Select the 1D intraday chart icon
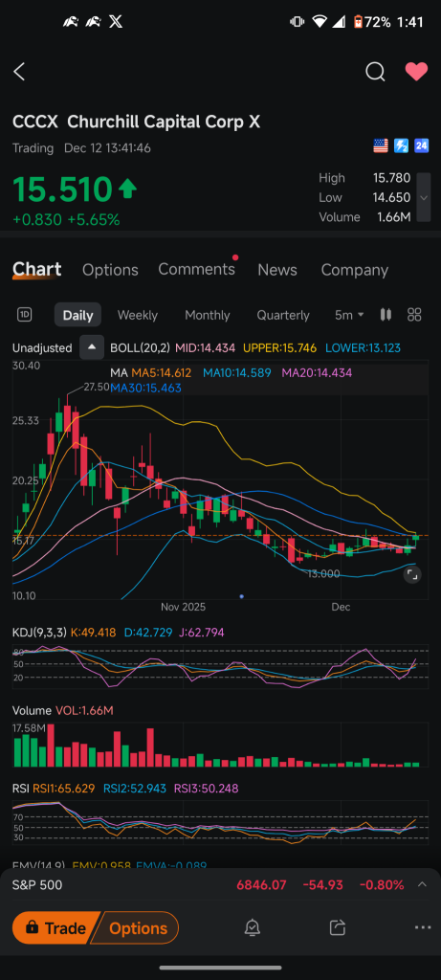Viewport: 441px width, 980px height. pyautogui.click(x=24, y=315)
